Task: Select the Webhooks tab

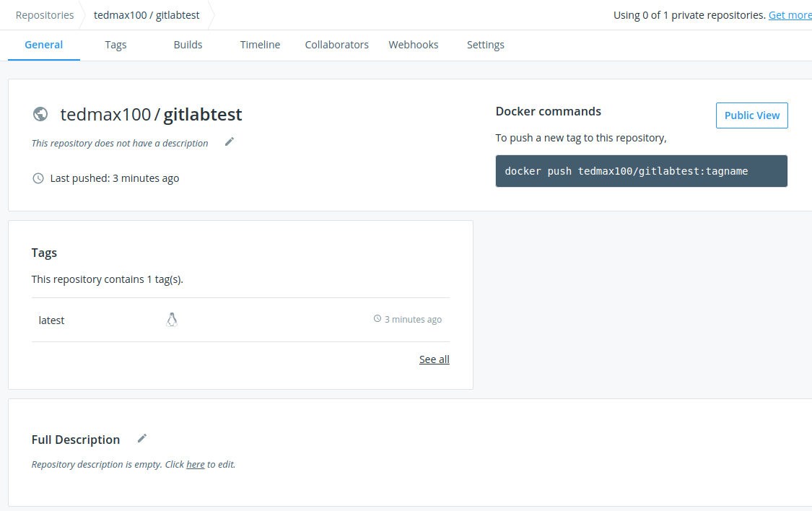Action: tap(414, 45)
